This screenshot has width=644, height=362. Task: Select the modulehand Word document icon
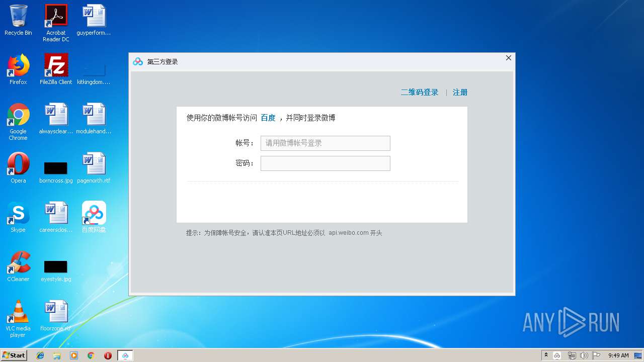point(94,119)
